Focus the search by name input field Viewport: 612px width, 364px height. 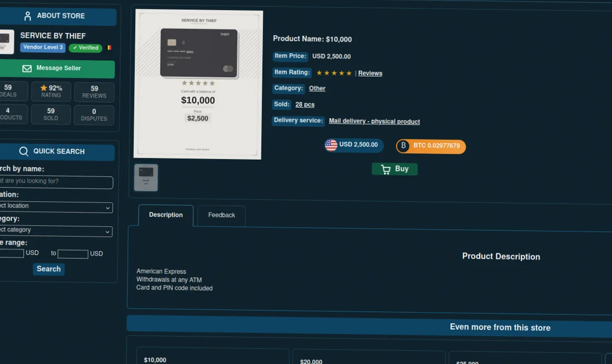coord(56,182)
